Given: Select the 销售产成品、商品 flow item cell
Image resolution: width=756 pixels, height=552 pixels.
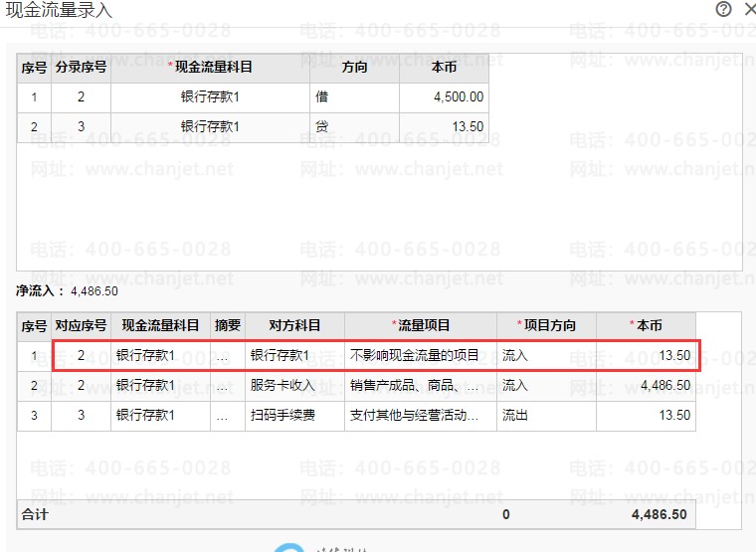Looking at the screenshot, I should tap(420, 385).
